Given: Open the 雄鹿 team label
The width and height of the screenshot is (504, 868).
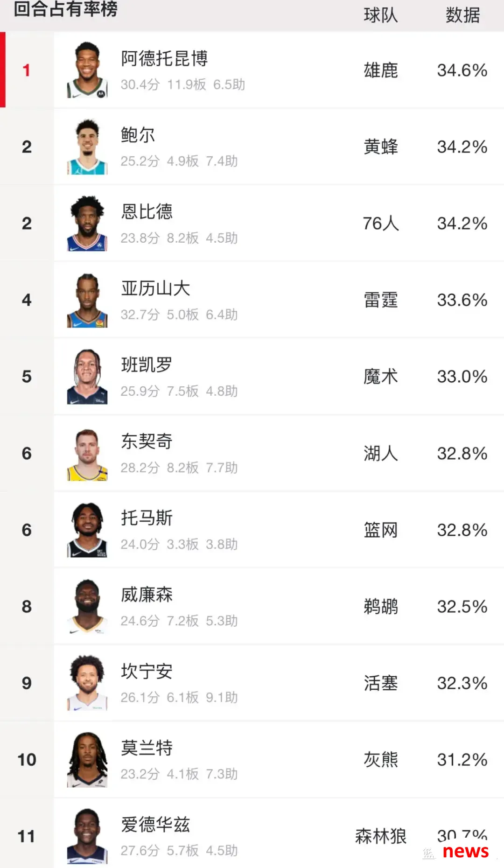Looking at the screenshot, I should (381, 70).
